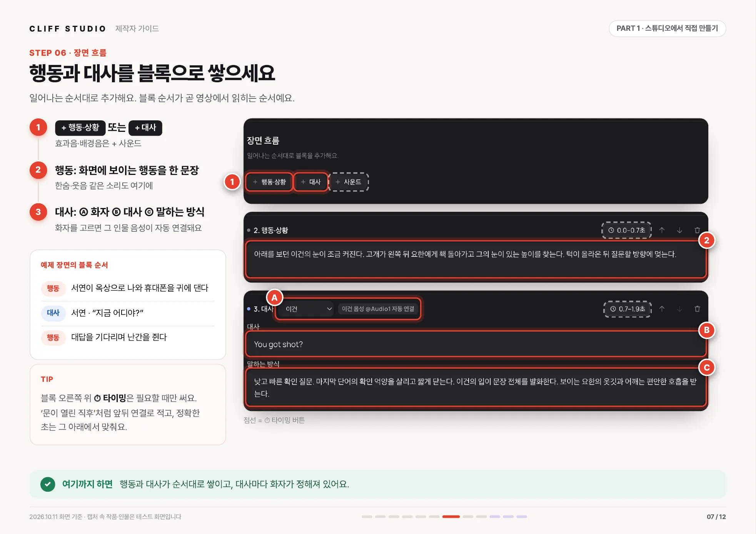Click the '2. 행동·상황' block header
The height and width of the screenshot is (534, 756).
click(270, 230)
